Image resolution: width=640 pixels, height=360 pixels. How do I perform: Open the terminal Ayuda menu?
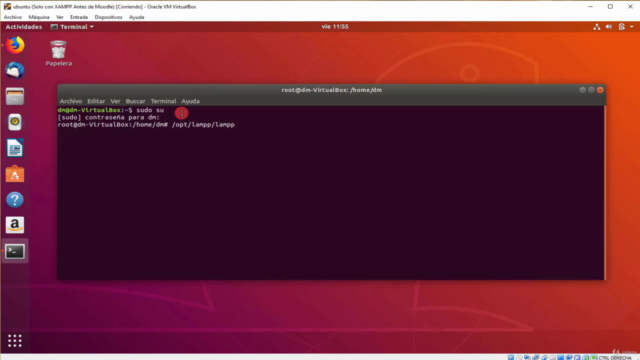click(x=190, y=101)
